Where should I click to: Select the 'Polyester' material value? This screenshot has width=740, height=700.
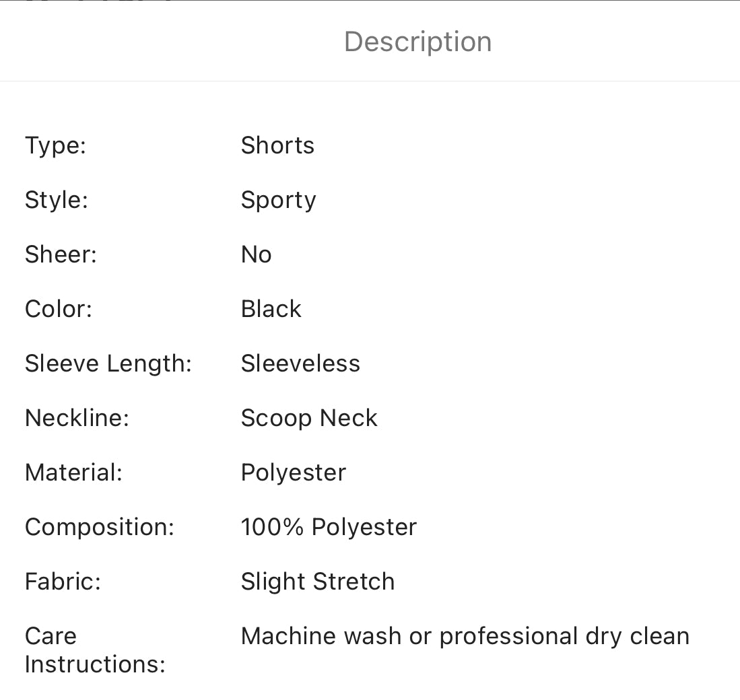click(293, 473)
